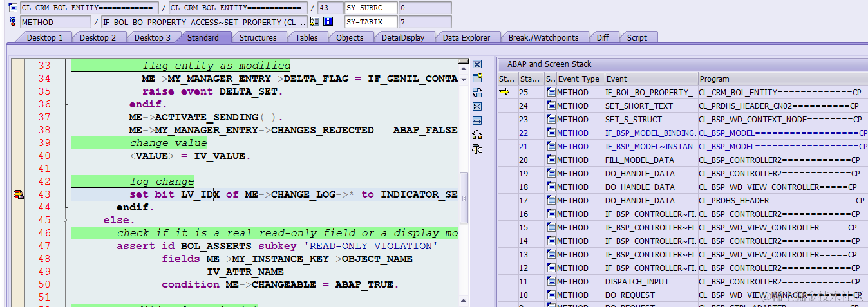Click the breakpoint icon at line 43
This screenshot has width=868, height=307.
click(x=18, y=194)
